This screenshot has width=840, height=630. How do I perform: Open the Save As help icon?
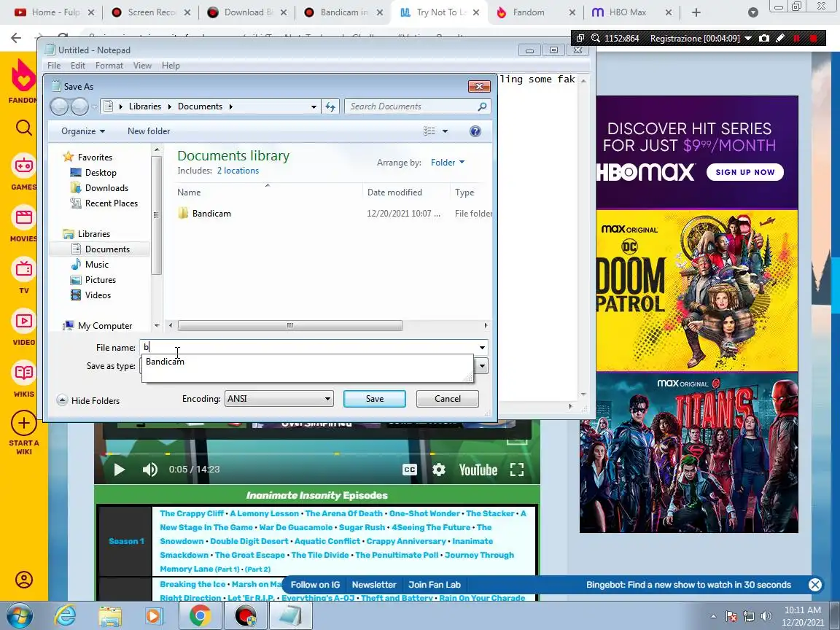click(475, 131)
